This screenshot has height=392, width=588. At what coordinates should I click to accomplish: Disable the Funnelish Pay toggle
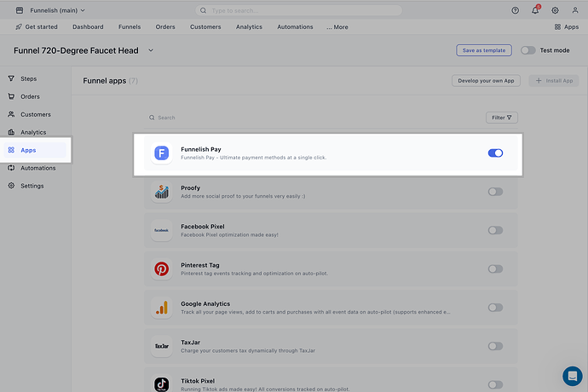(495, 153)
